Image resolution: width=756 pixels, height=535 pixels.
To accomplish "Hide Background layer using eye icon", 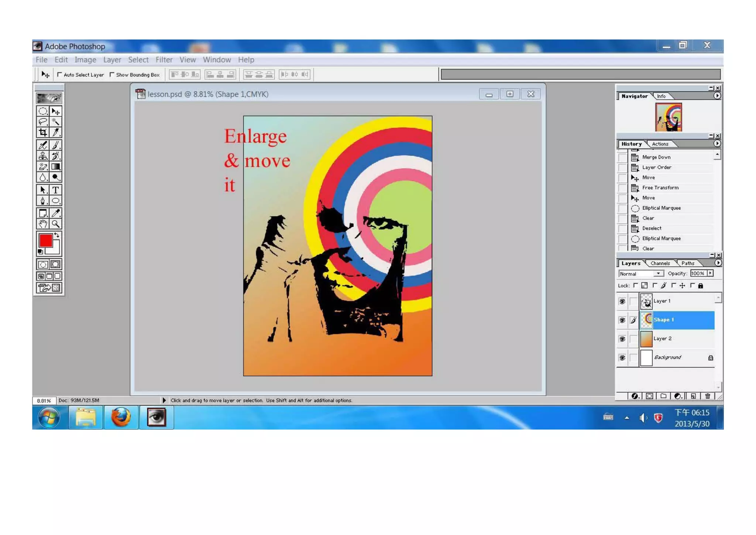I will tap(622, 358).
